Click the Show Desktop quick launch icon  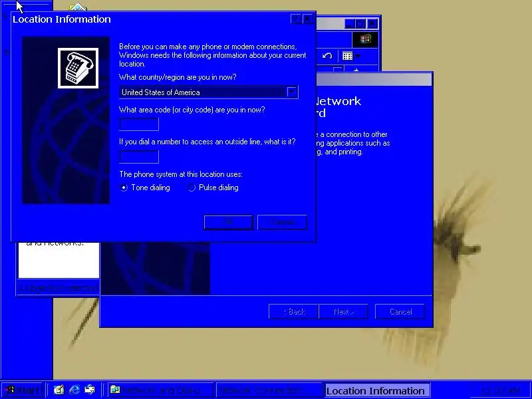tap(59, 390)
